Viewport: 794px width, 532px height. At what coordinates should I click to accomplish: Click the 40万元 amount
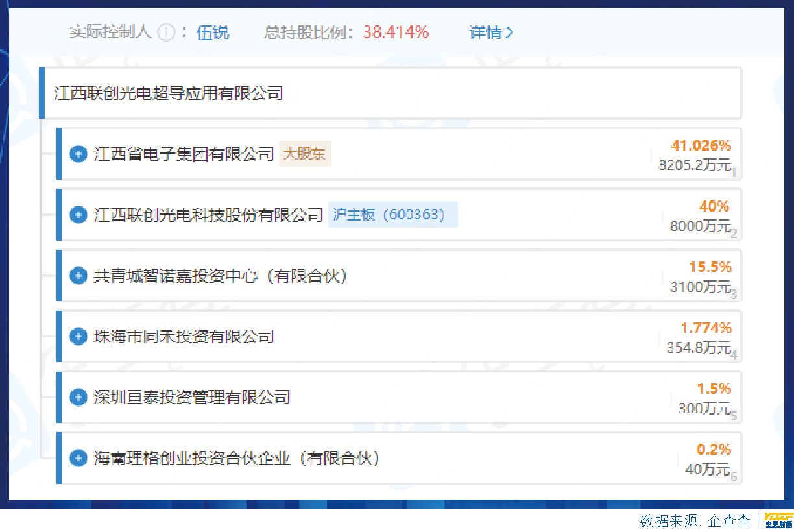tap(708, 469)
